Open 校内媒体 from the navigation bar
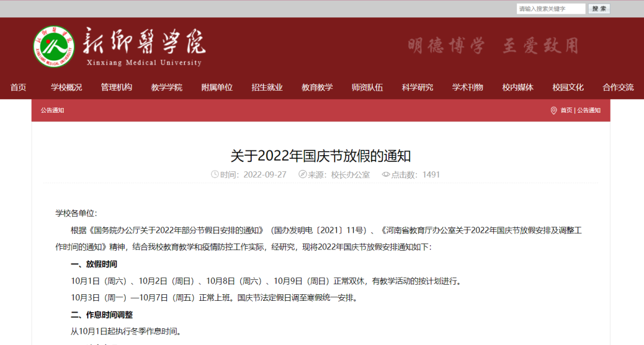The image size is (644, 345). [x=518, y=87]
